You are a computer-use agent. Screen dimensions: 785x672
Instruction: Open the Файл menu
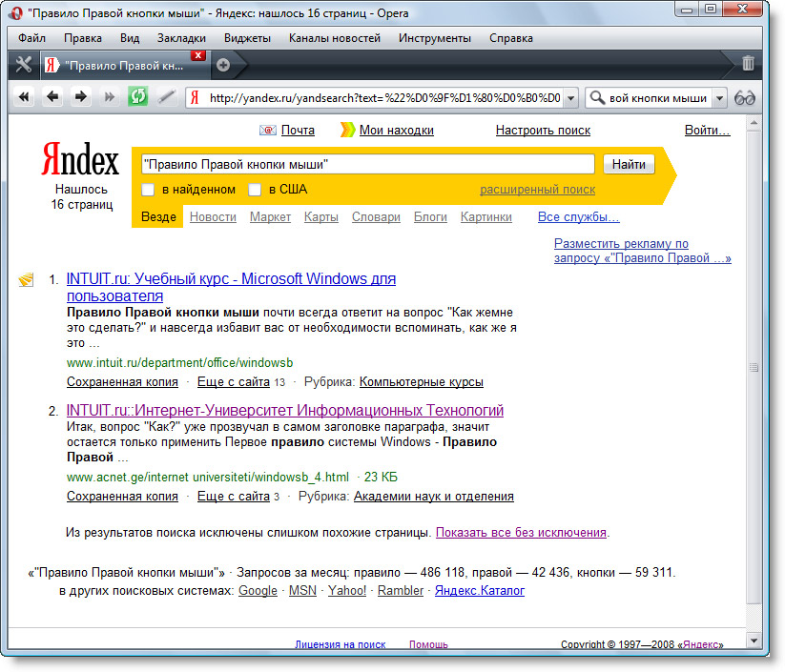[x=31, y=38]
